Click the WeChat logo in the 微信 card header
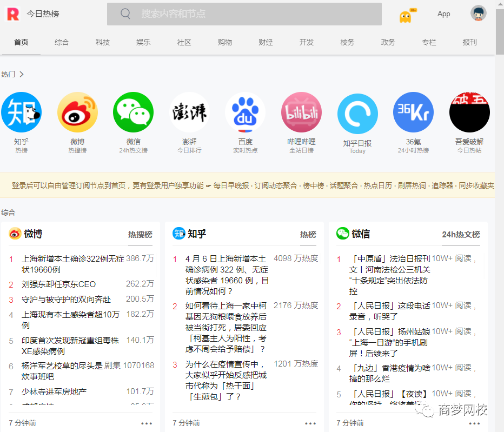 (x=343, y=234)
